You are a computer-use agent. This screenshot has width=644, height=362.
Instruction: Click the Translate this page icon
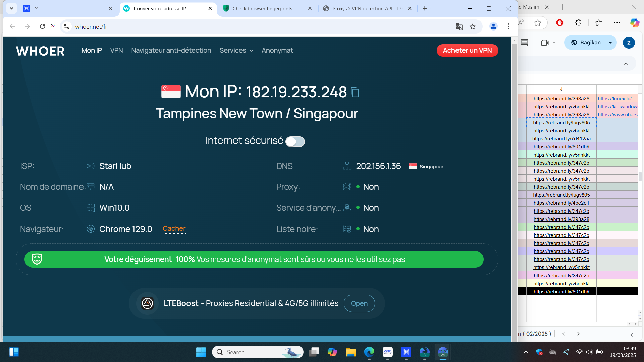click(x=459, y=26)
